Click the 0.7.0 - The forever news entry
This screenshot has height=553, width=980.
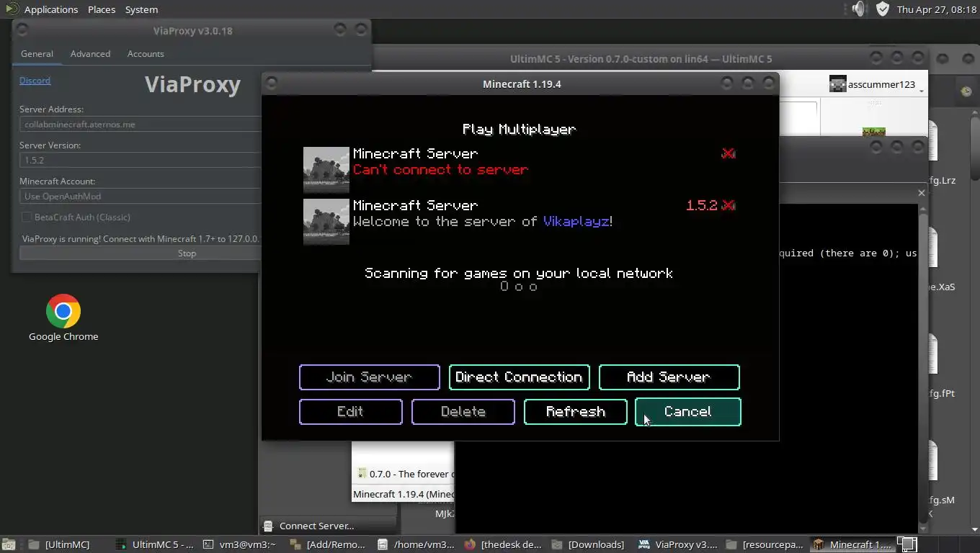[x=405, y=474]
